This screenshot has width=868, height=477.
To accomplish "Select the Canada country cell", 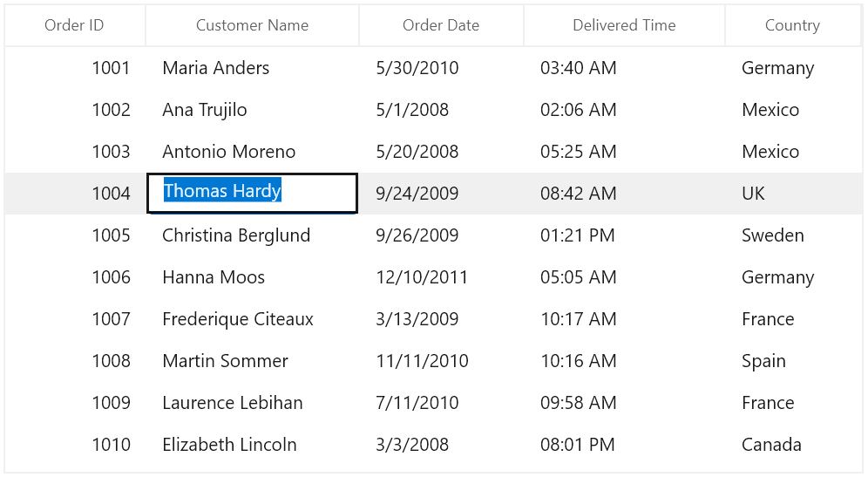I will click(x=793, y=445).
